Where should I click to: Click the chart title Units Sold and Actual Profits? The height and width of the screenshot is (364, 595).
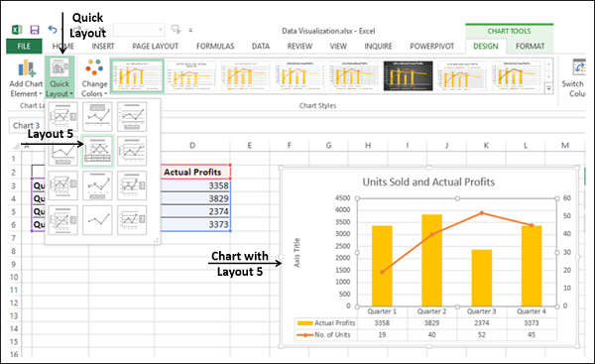coord(428,182)
